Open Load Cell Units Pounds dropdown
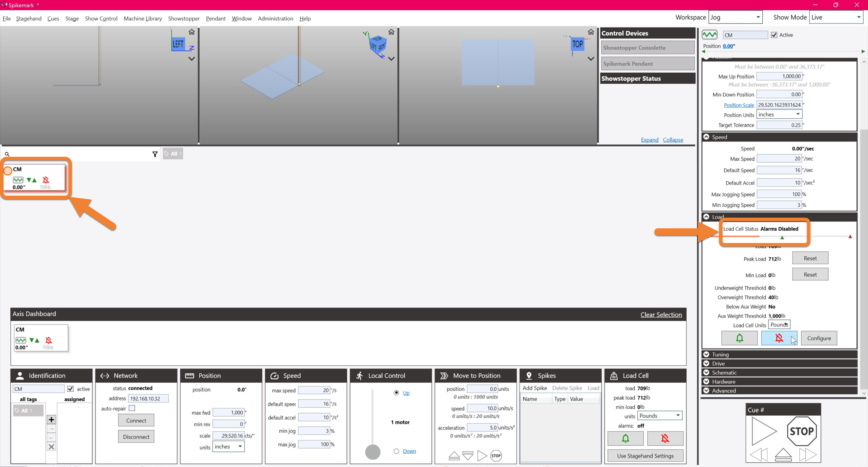The height and width of the screenshot is (467, 868). pyautogui.click(x=779, y=324)
